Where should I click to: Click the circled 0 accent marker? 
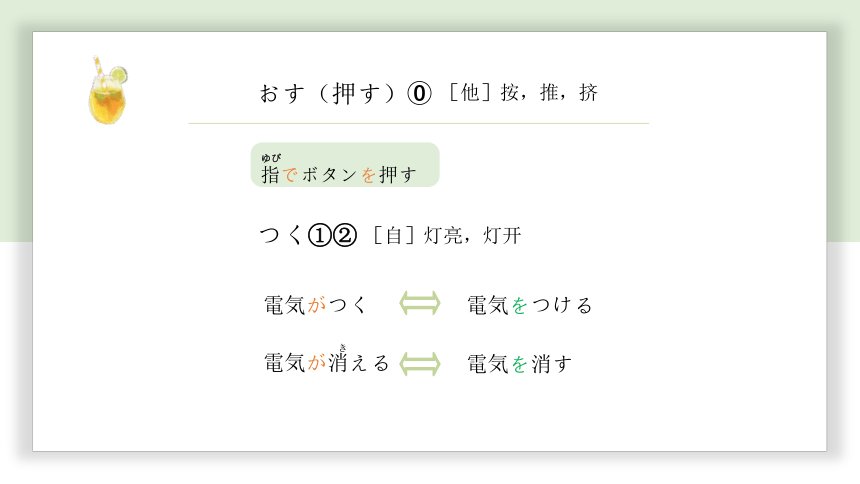(x=419, y=93)
